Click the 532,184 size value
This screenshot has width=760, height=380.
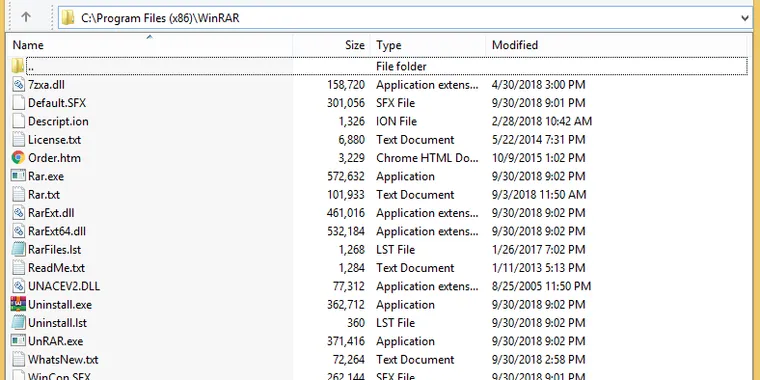345,231
